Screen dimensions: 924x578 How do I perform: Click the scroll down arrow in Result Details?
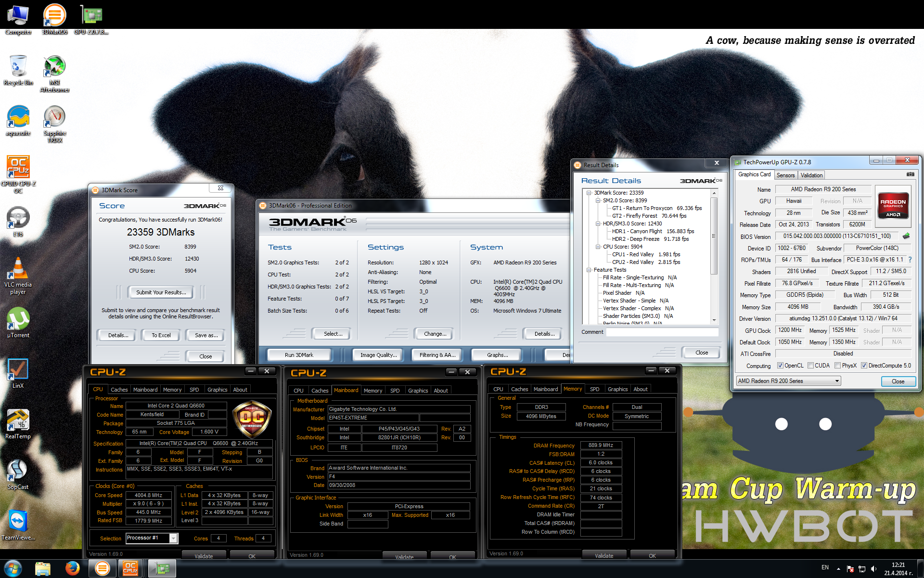(714, 320)
